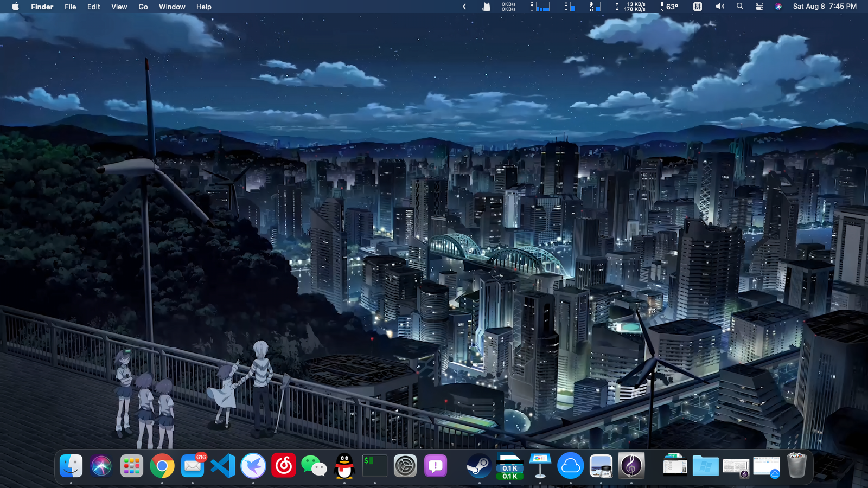
Task: Open WeChat from the dock
Action: click(x=314, y=466)
